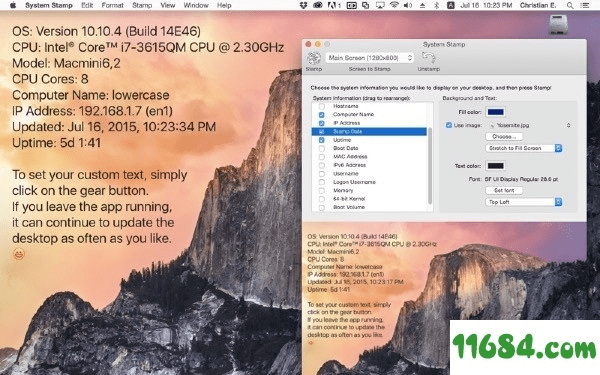This screenshot has height=375, width=600.
Task: Toggle the Use image checkbox
Action: [x=449, y=125]
